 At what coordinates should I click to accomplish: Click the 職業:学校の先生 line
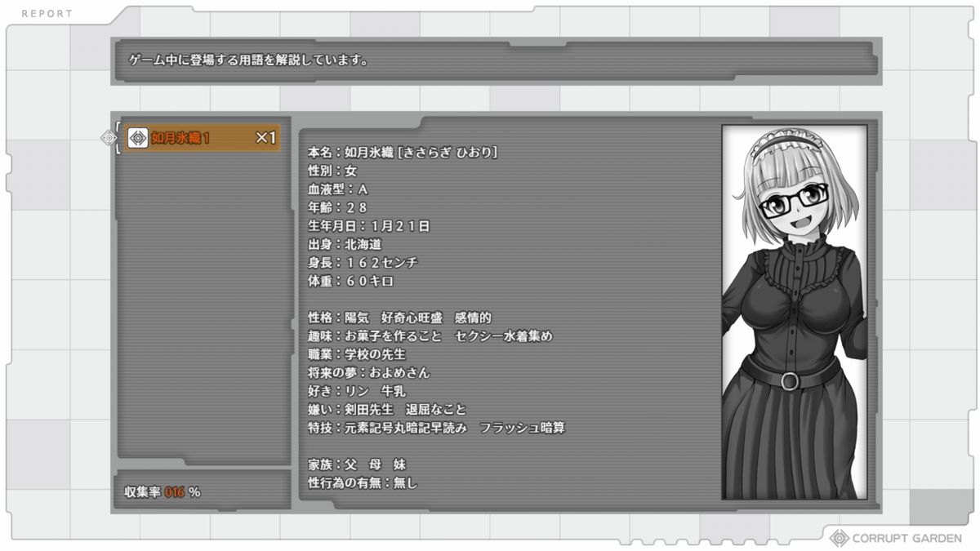[356, 354]
